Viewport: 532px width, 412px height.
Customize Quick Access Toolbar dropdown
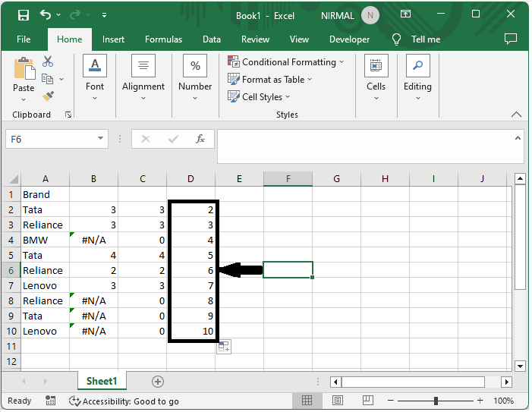(104, 15)
